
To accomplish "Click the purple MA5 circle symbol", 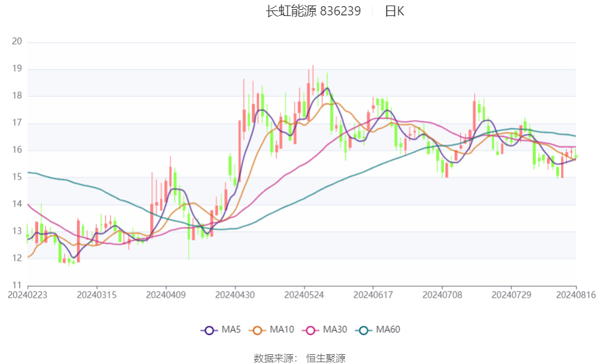I will 209,329.
